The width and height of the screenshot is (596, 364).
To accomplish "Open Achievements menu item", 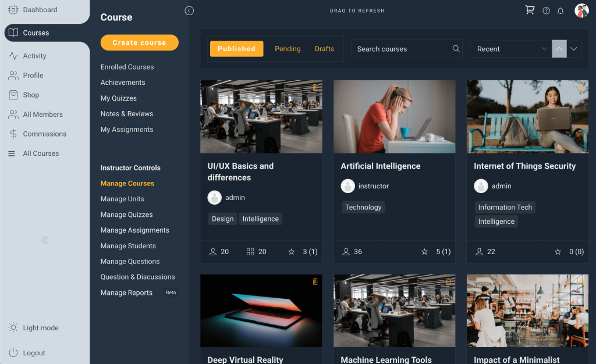I will [x=123, y=83].
